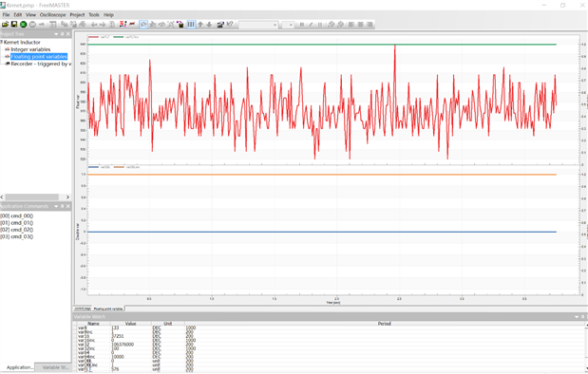Pin the Application Commands panel
588x374 pixels.
tap(63, 206)
